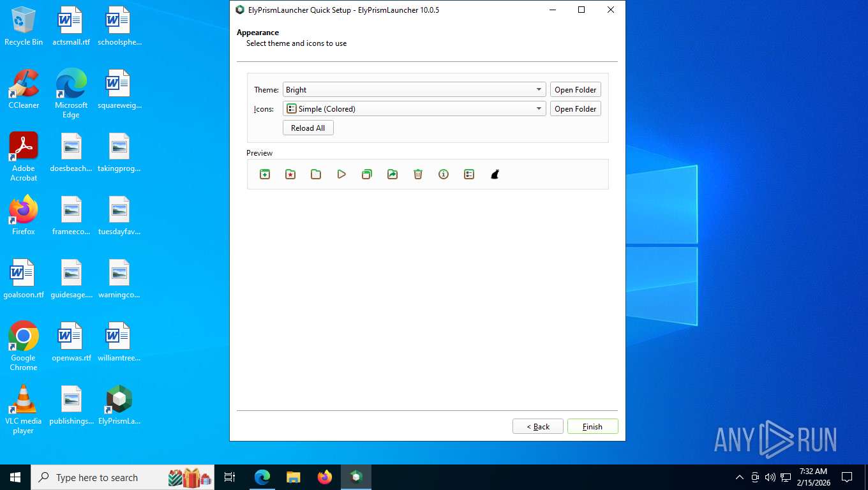Click the checklist preview icon
This screenshot has height=490, width=868.
(469, 174)
